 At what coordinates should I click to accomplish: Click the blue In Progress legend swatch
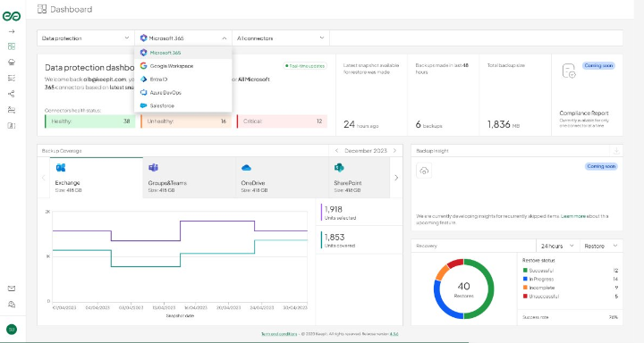525,279
